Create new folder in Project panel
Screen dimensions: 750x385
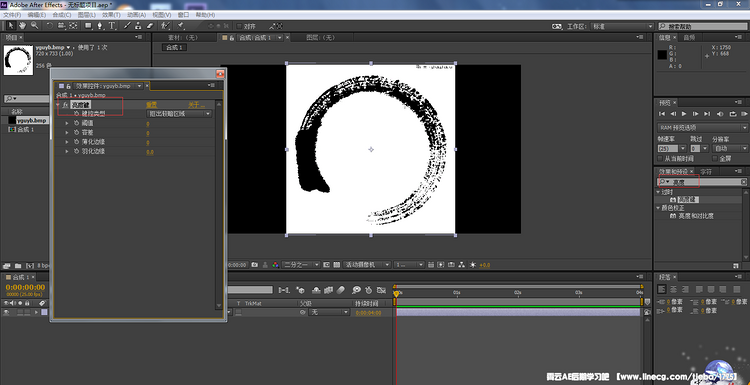pyautogui.click(x=18, y=265)
